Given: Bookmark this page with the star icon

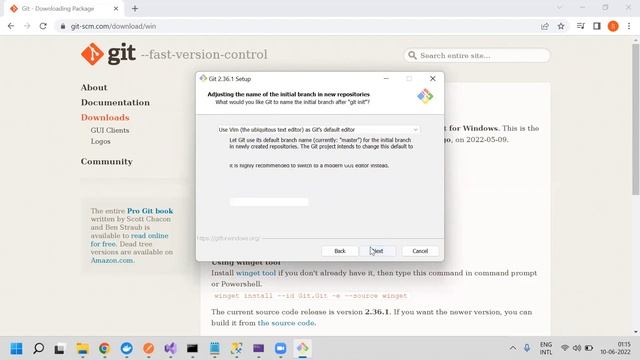Looking at the screenshot, I should (x=561, y=26).
